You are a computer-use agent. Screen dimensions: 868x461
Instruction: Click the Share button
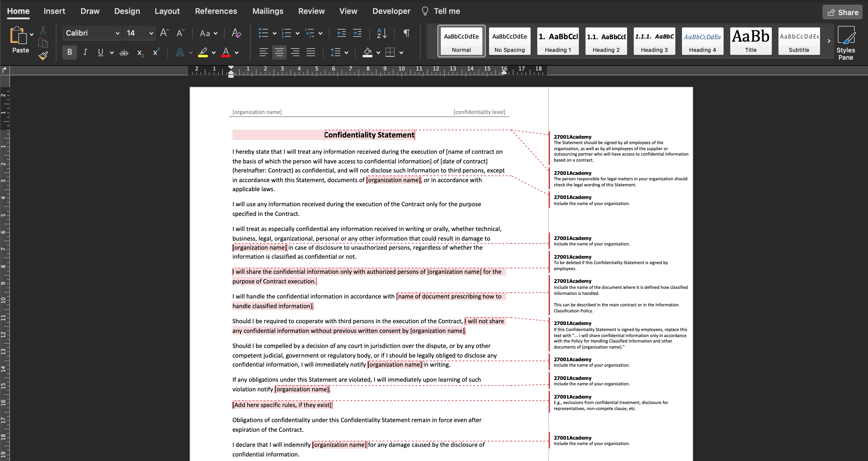(x=842, y=12)
